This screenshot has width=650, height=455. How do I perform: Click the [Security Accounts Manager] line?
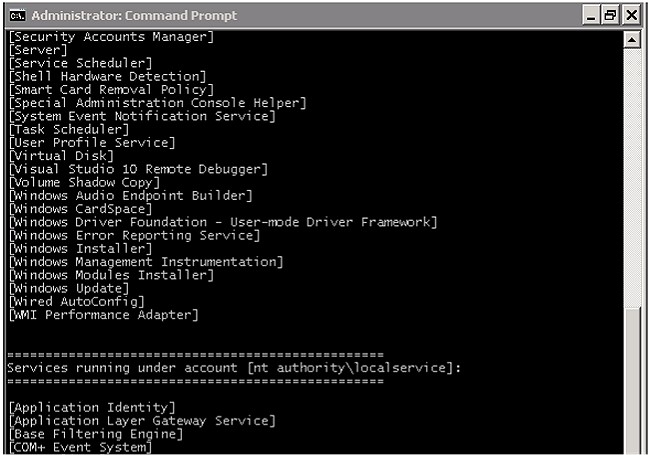point(111,37)
